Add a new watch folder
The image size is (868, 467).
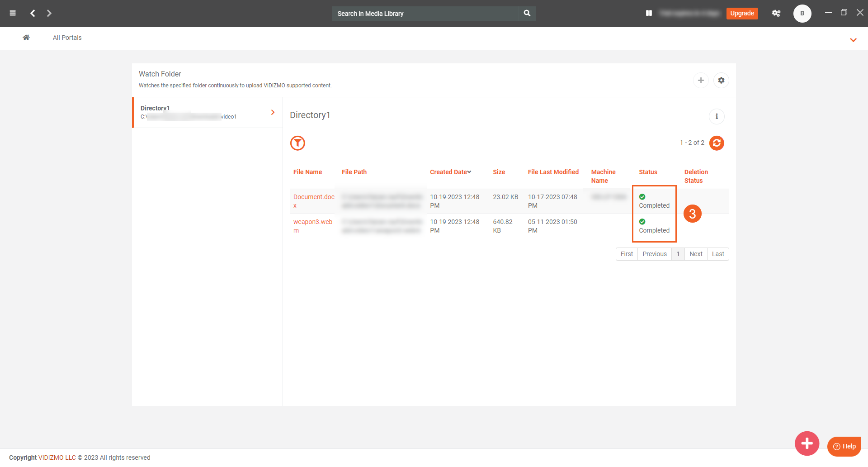click(x=701, y=80)
